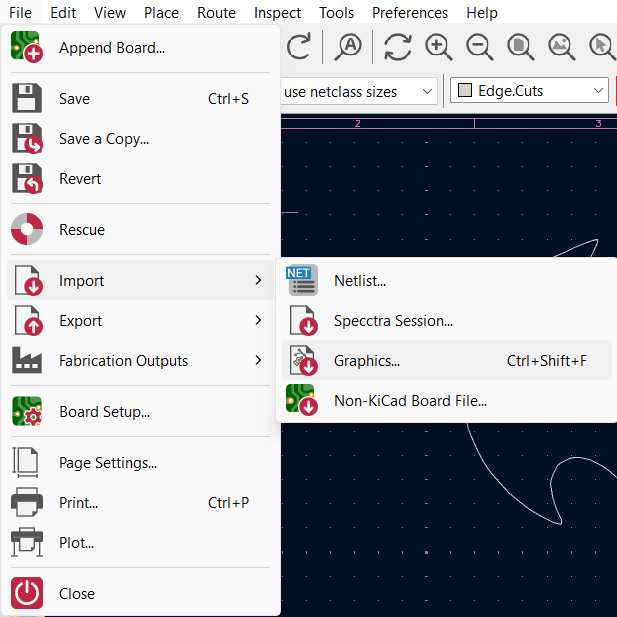Click the red Close power icon
The width and height of the screenshot is (617, 617).
tap(27, 593)
